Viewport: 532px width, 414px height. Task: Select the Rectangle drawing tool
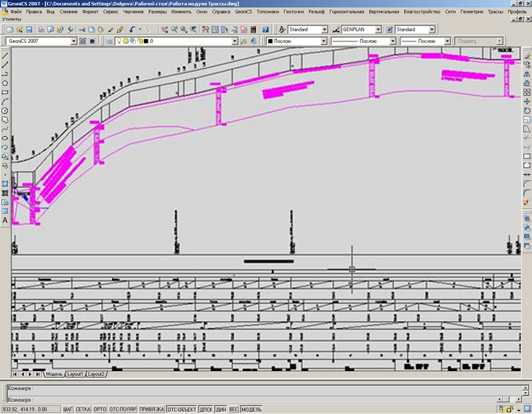click(x=5, y=92)
